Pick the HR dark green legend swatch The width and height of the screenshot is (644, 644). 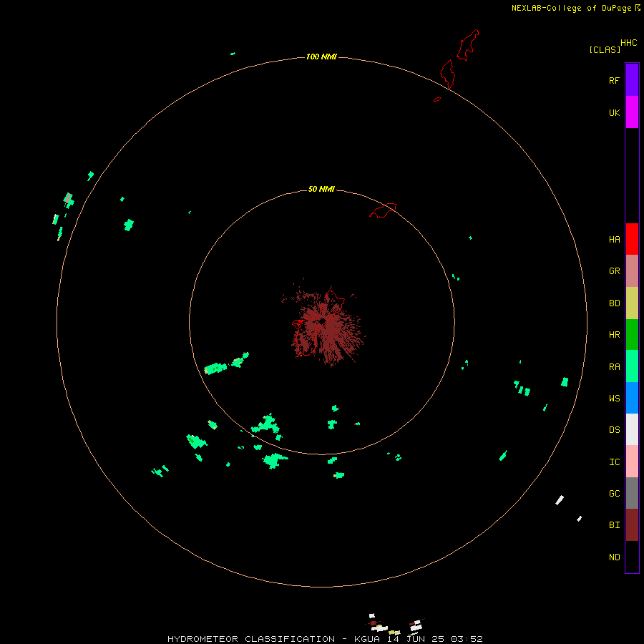(632, 335)
